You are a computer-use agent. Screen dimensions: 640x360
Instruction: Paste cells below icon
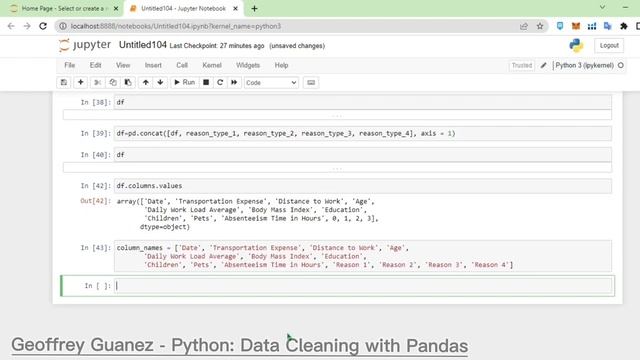pyautogui.click(x=128, y=82)
